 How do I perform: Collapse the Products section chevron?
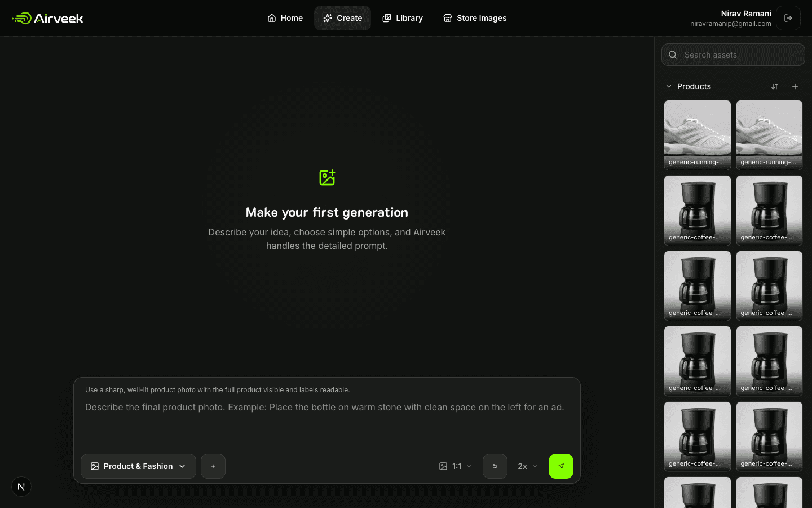pos(669,86)
